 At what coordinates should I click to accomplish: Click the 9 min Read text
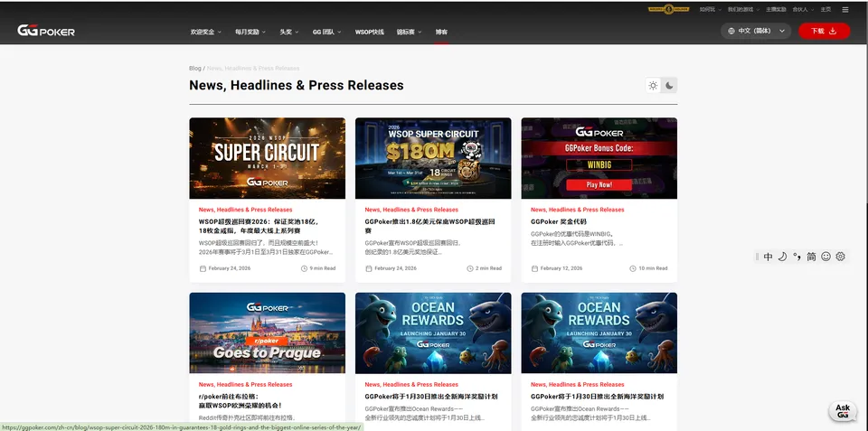tap(323, 268)
